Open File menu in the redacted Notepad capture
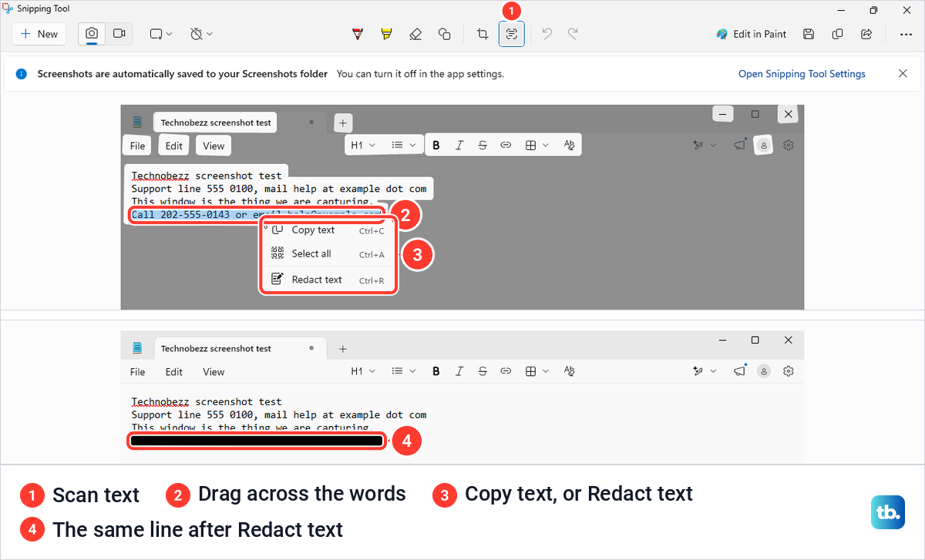 [137, 372]
